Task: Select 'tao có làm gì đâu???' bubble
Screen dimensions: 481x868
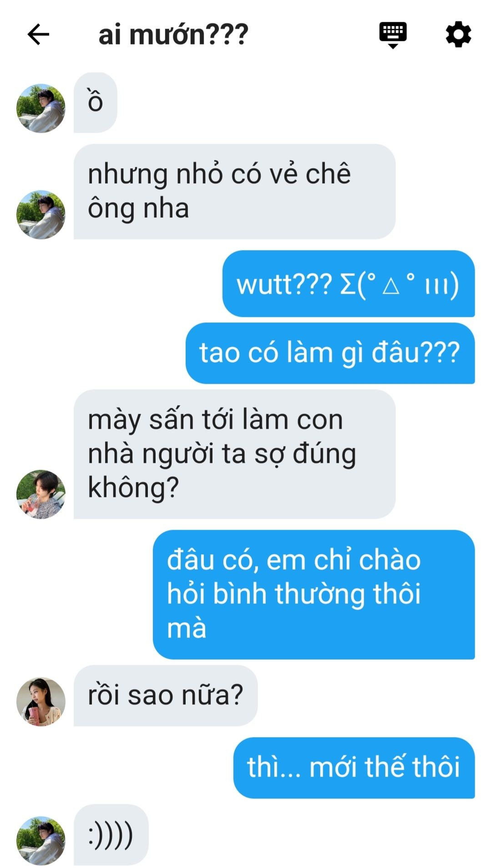Action: (x=330, y=353)
